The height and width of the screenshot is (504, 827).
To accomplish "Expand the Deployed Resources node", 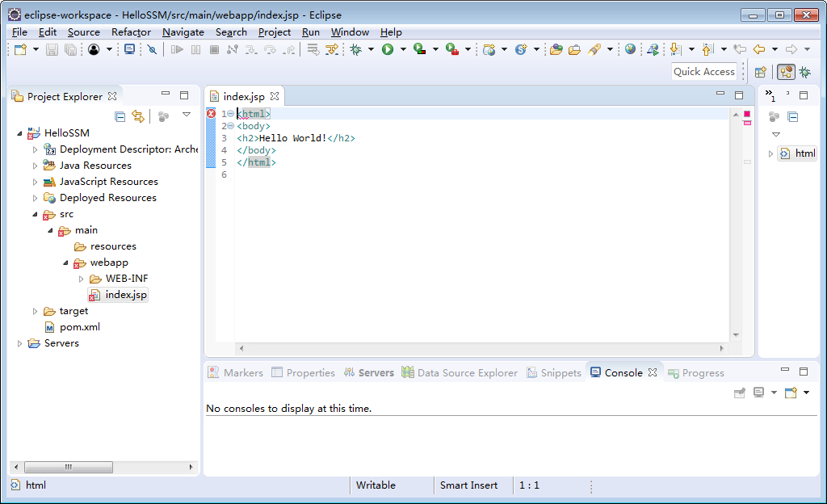I will (x=35, y=198).
